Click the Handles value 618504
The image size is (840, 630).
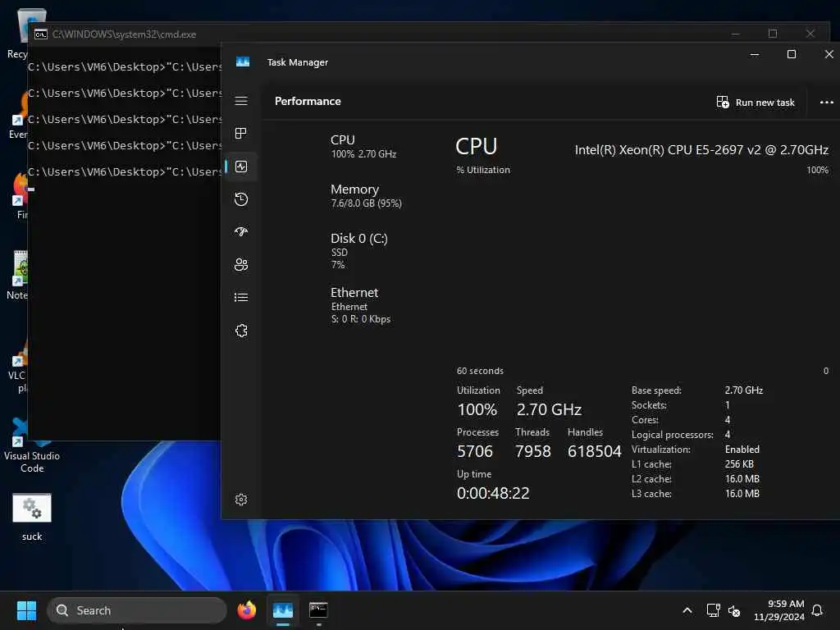click(x=594, y=451)
